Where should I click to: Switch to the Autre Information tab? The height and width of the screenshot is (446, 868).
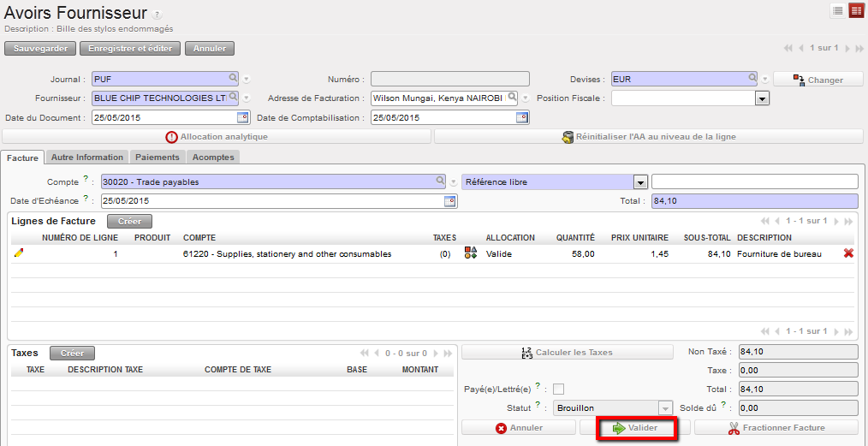[86, 157]
